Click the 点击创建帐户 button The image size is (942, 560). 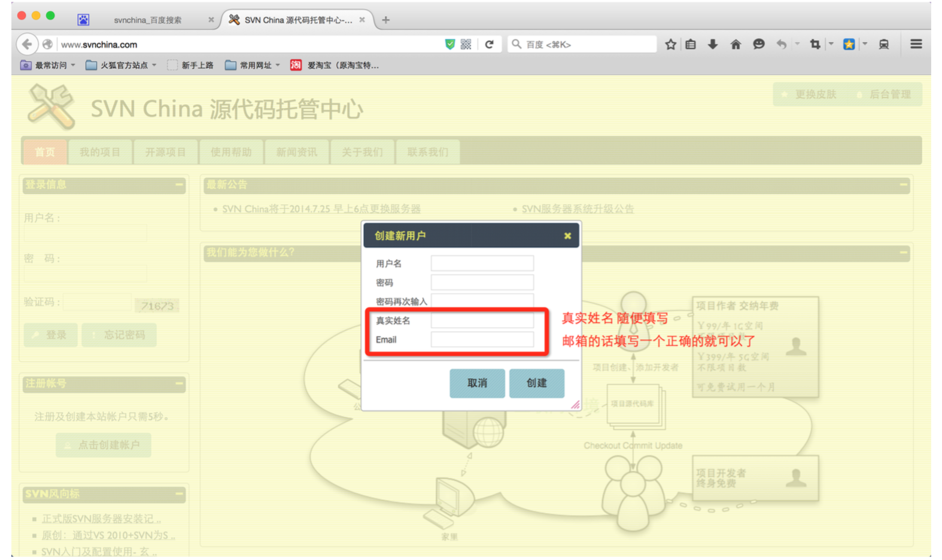click(104, 445)
